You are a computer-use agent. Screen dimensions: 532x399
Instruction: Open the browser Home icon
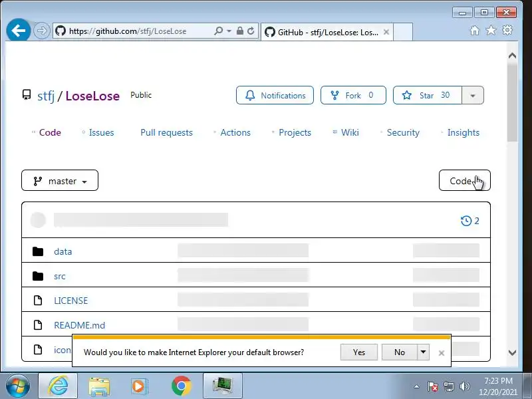tap(475, 31)
